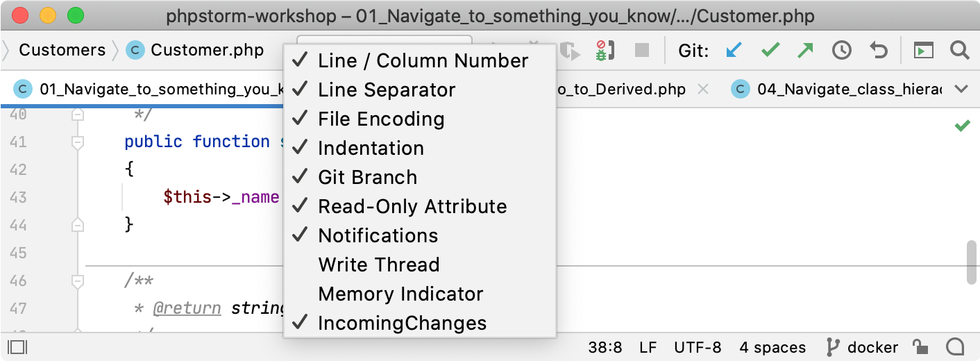Collapse function fold marker at line 41
The image size is (980, 361).
(78, 142)
